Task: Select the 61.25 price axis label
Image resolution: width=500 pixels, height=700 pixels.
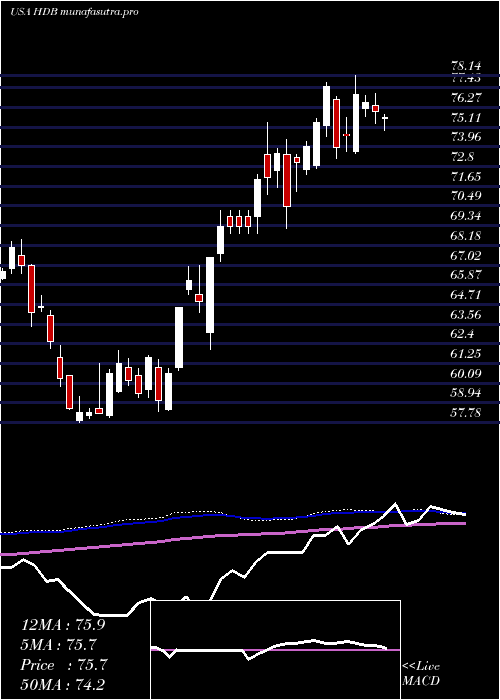Action: tap(467, 354)
